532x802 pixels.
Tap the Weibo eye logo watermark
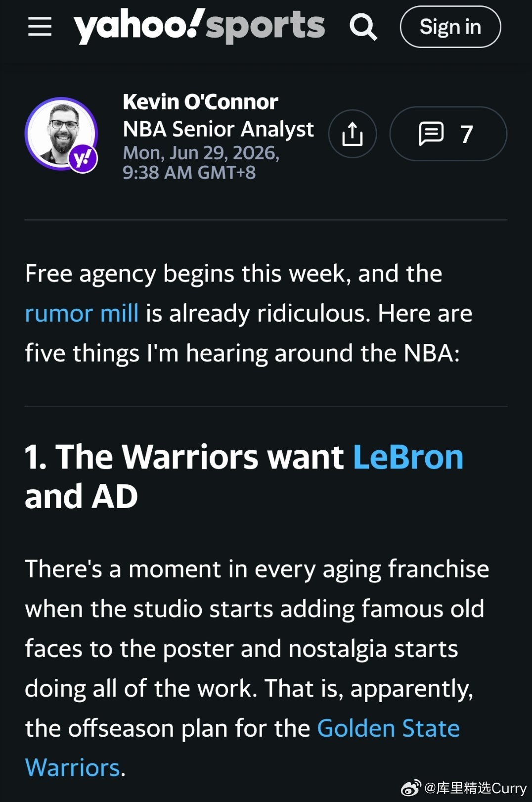click(411, 788)
